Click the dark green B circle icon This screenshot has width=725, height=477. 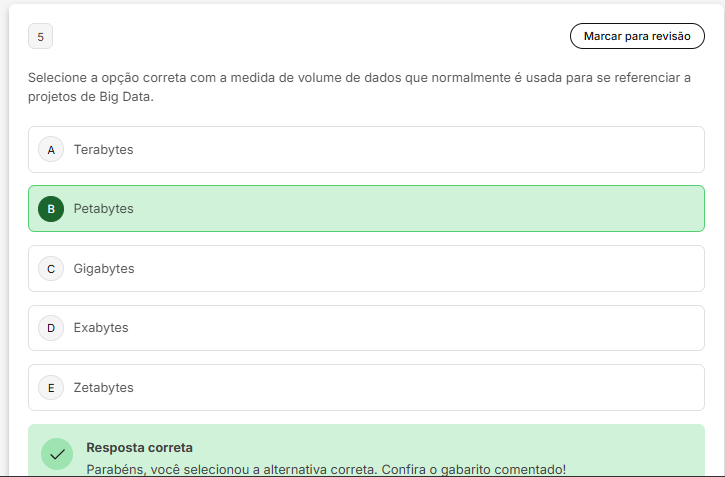[51, 209]
